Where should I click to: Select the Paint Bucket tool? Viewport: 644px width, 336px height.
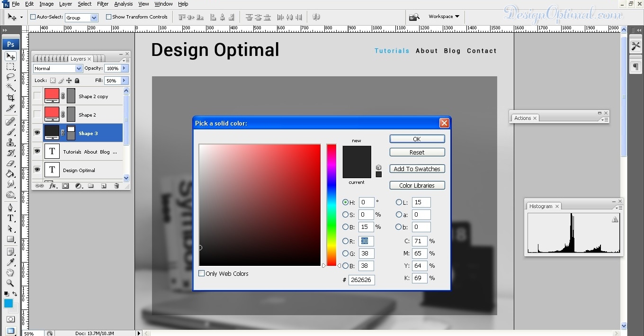click(x=10, y=174)
